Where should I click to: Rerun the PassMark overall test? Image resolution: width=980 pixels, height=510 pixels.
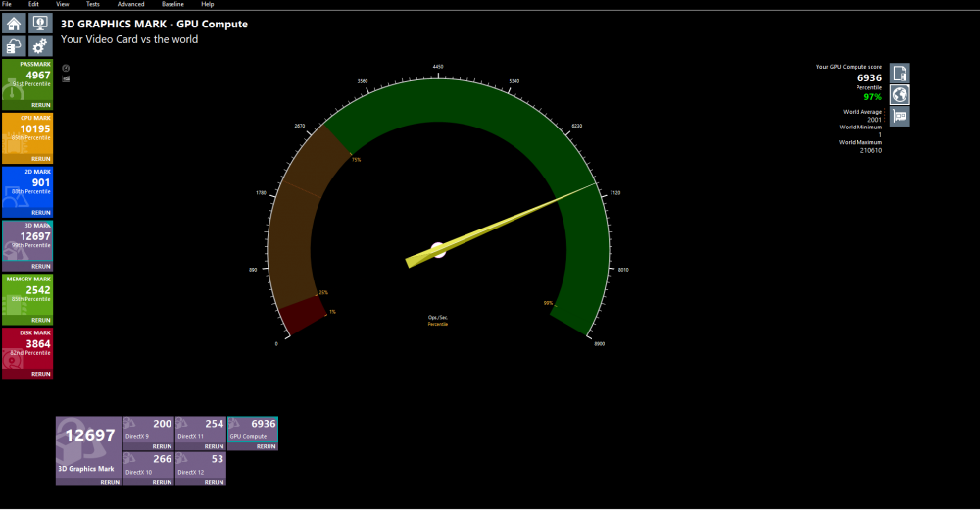[40, 104]
